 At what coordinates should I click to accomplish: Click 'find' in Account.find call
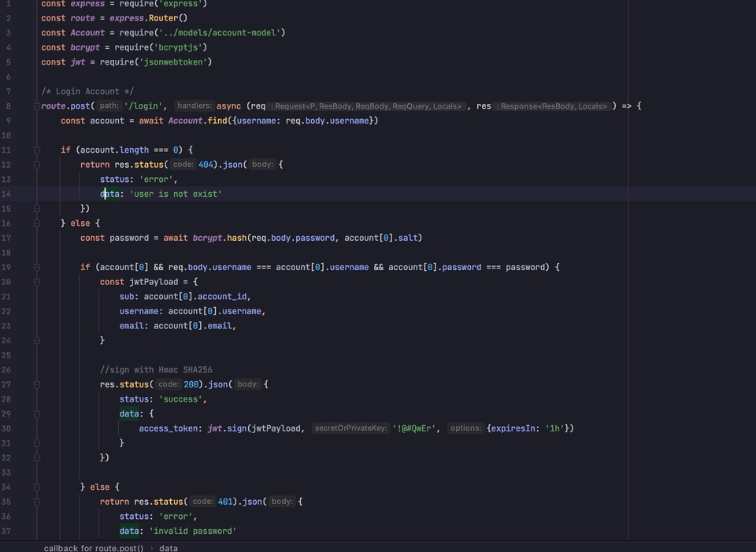[217, 120]
